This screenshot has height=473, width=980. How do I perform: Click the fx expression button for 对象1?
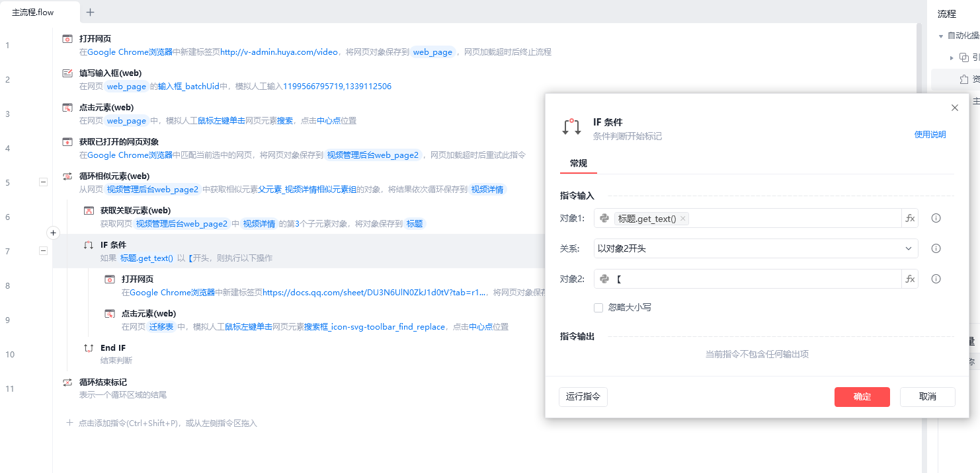coord(910,219)
